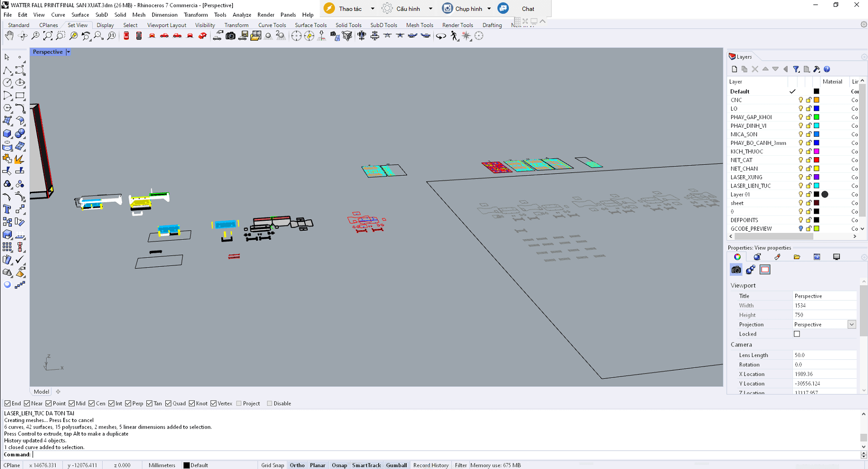
Task: Expand the Thao tác dropdown arrow
Action: (372, 9)
